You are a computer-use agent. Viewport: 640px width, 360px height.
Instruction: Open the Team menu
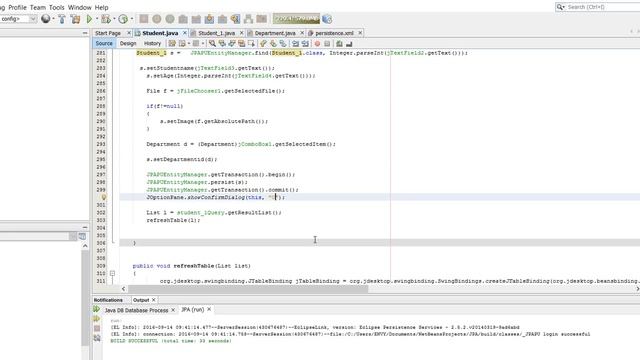[x=38, y=7]
